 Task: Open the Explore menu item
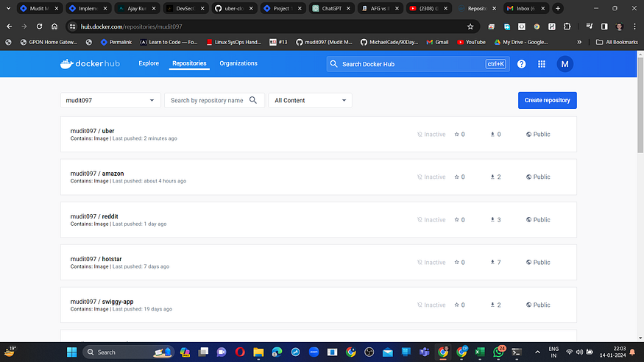149,63
